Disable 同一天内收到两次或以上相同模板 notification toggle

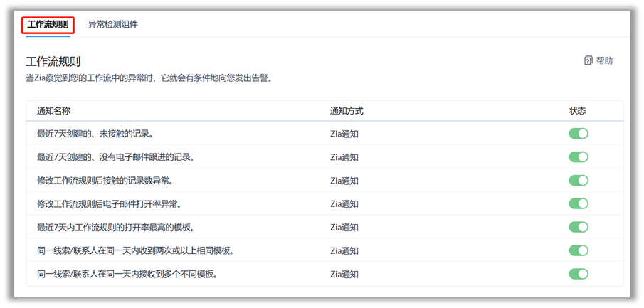click(579, 250)
